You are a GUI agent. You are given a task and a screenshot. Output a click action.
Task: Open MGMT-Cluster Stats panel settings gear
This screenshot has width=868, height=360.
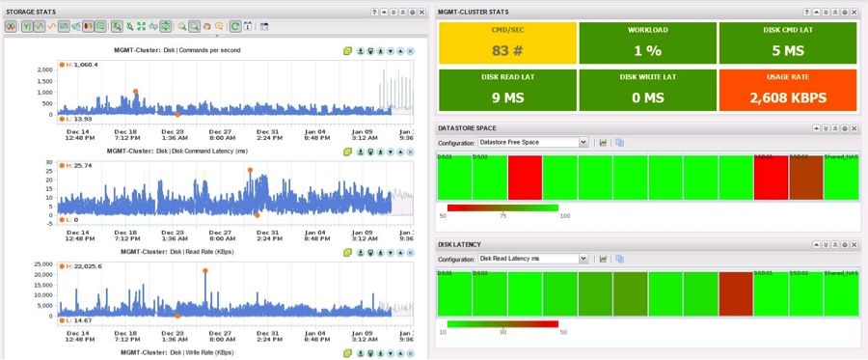pyautogui.click(x=844, y=12)
